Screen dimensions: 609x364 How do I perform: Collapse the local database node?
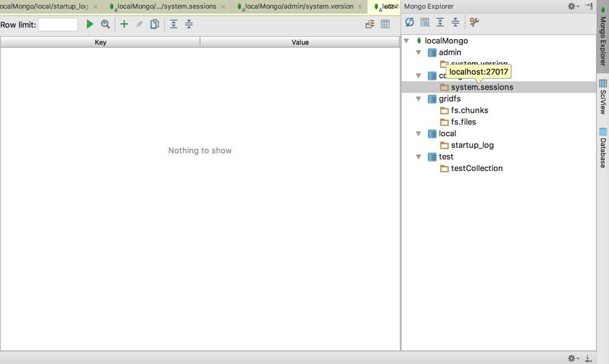[418, 134]
